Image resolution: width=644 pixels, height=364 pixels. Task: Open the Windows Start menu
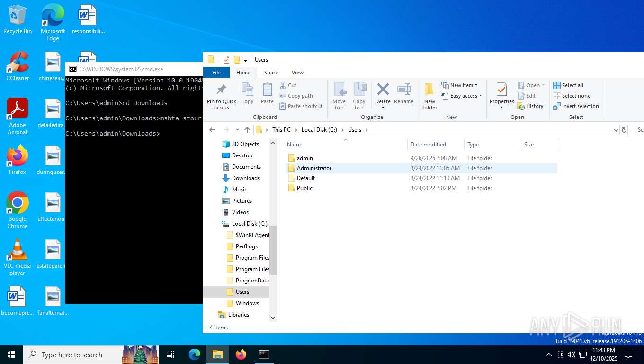pyautogui.click(x=11, y=355)
